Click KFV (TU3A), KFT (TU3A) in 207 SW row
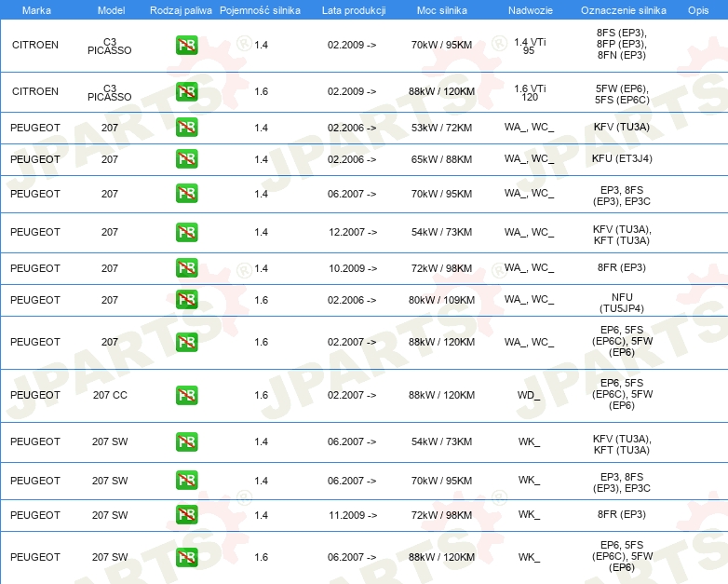This screenshot has height=584, width=728. tap(622, 444)
